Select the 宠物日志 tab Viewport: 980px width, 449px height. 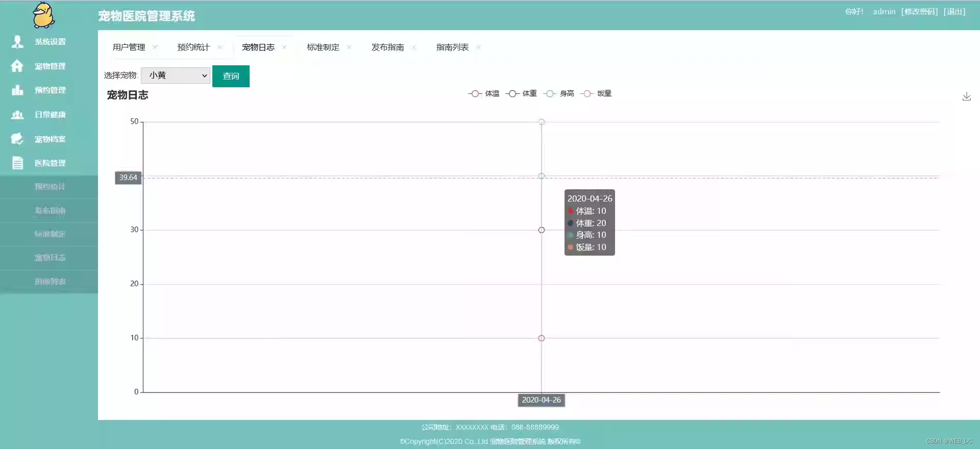pyautogui.click(x=258, y=47)
